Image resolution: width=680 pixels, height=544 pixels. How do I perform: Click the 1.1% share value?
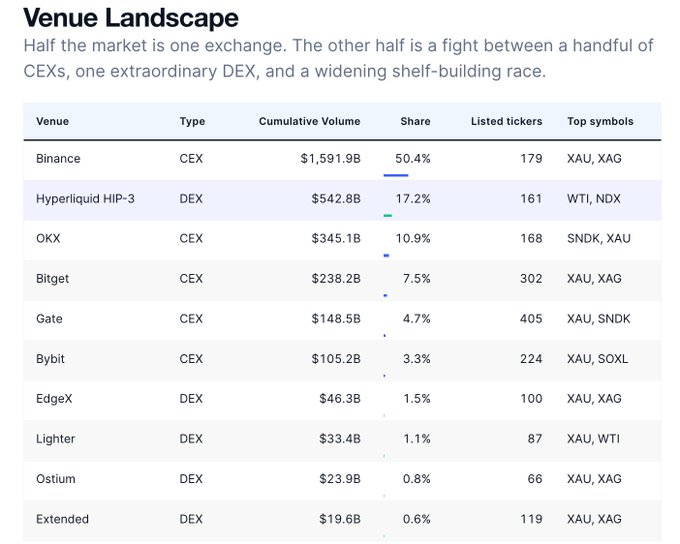[x=417, y=439]
